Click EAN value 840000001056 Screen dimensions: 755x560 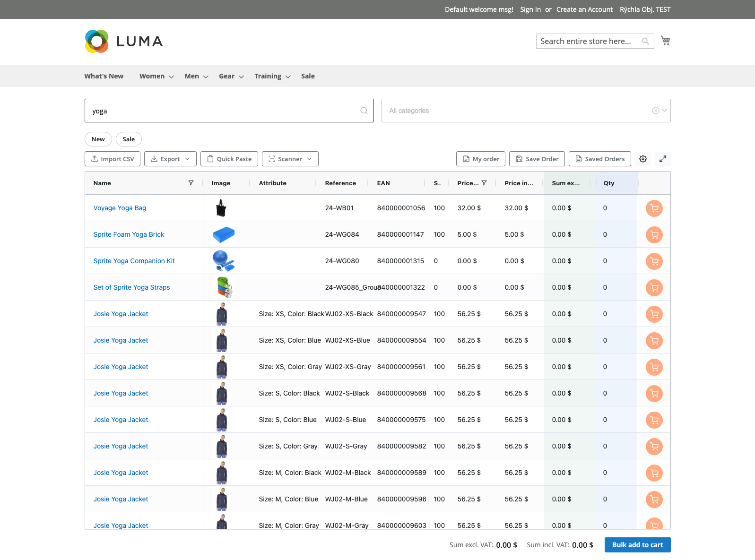point(401,208)
